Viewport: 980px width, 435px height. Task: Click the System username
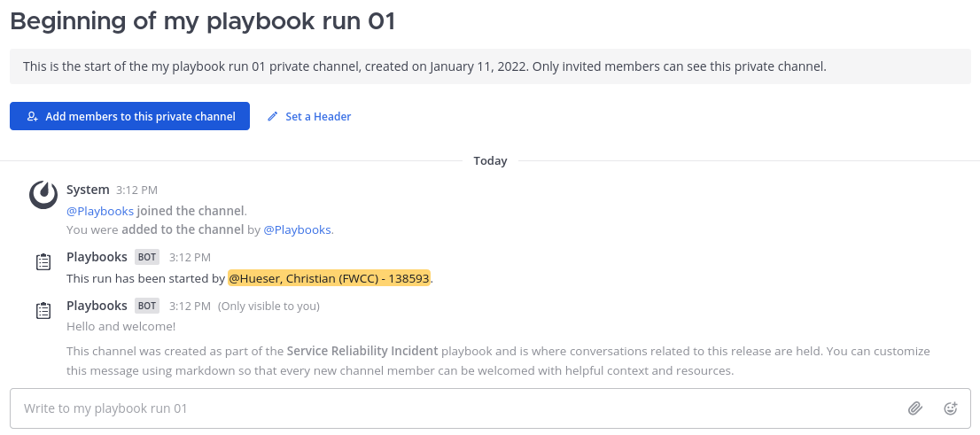pos(88,190)
